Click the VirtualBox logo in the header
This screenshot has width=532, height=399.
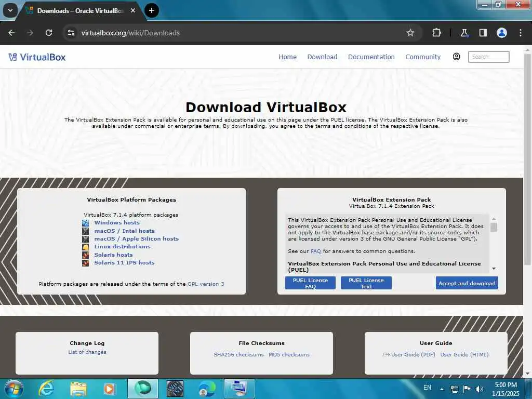[37, 57]
